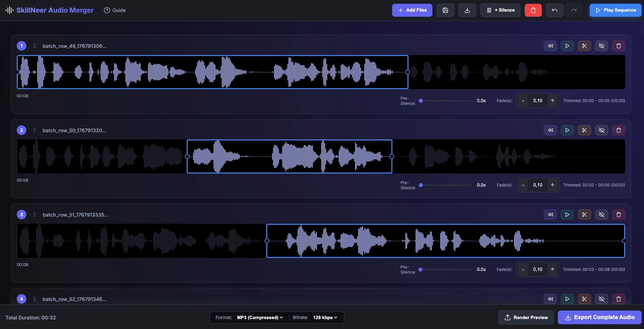This screenshot has height=329, width=644.
Task: Export Complete Audio
Action: pos(600,317)
